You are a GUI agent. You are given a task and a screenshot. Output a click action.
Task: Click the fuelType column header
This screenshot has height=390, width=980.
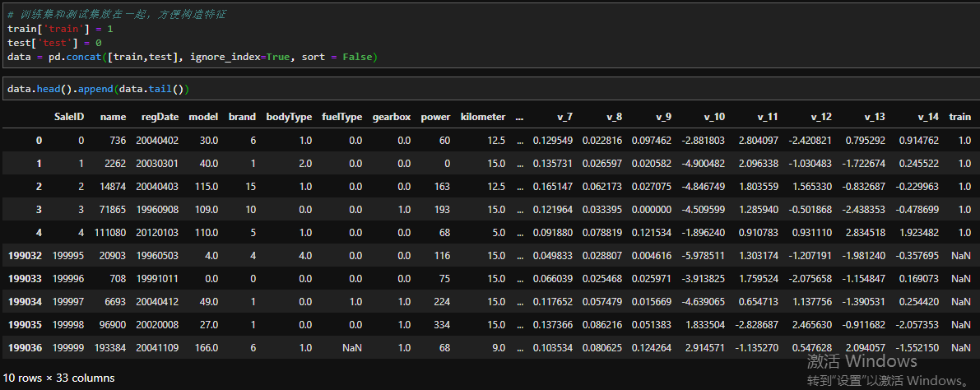pyautogui.click(x=341, y=117)
